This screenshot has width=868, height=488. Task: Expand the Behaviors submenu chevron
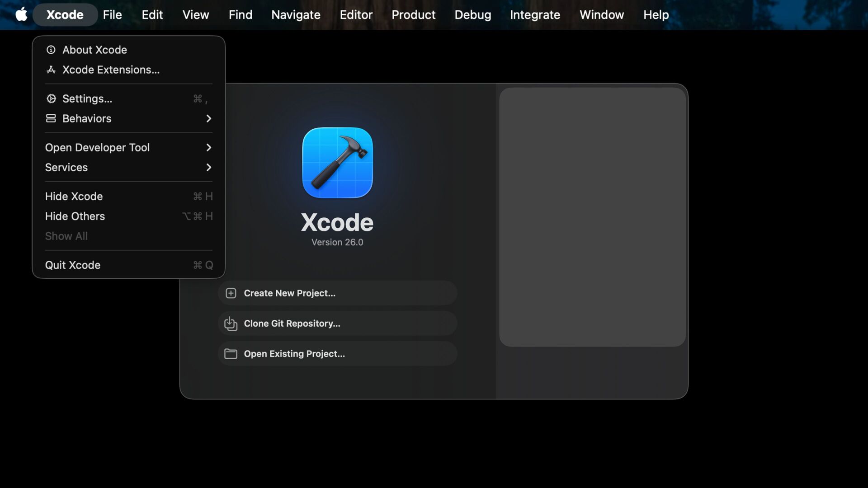pyautogui.click(x=208, y=118)
